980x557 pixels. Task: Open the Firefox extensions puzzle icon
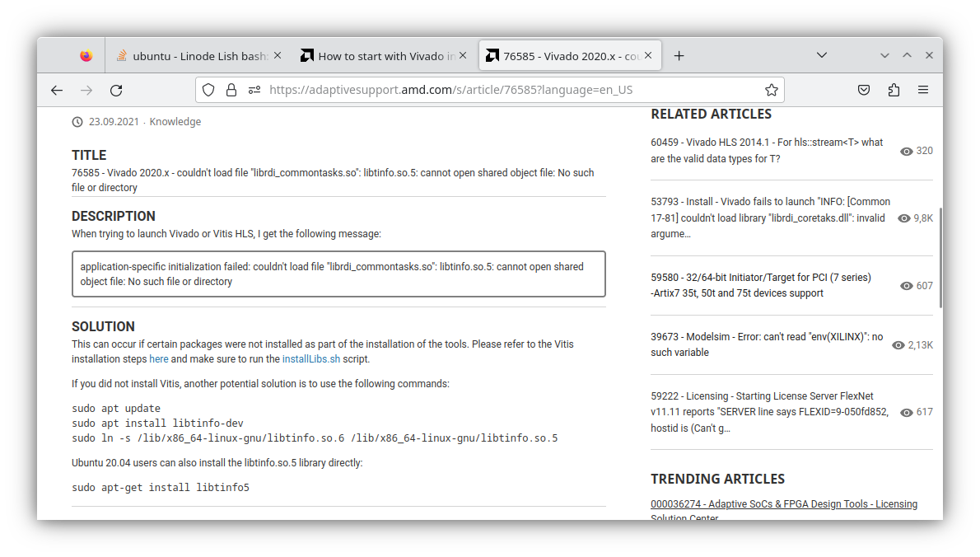click(894, 89)
